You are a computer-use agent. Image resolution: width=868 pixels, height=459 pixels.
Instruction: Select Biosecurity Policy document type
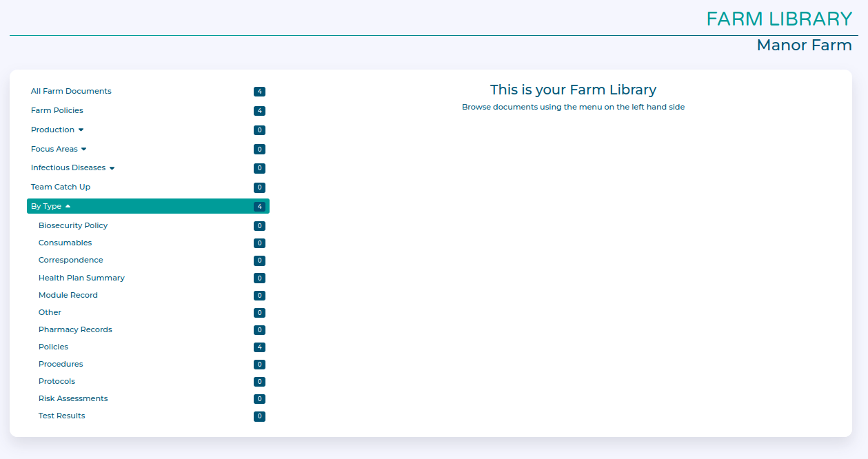point(73,225)
